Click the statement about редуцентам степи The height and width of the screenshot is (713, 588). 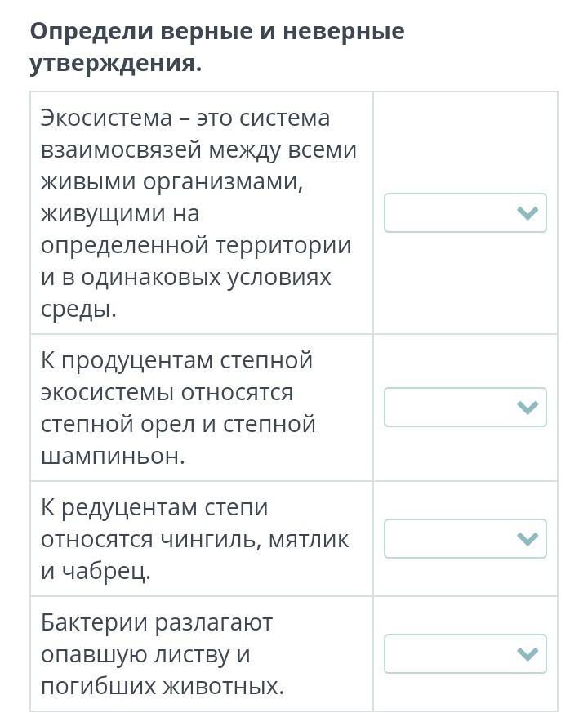[x=194, y=539]
